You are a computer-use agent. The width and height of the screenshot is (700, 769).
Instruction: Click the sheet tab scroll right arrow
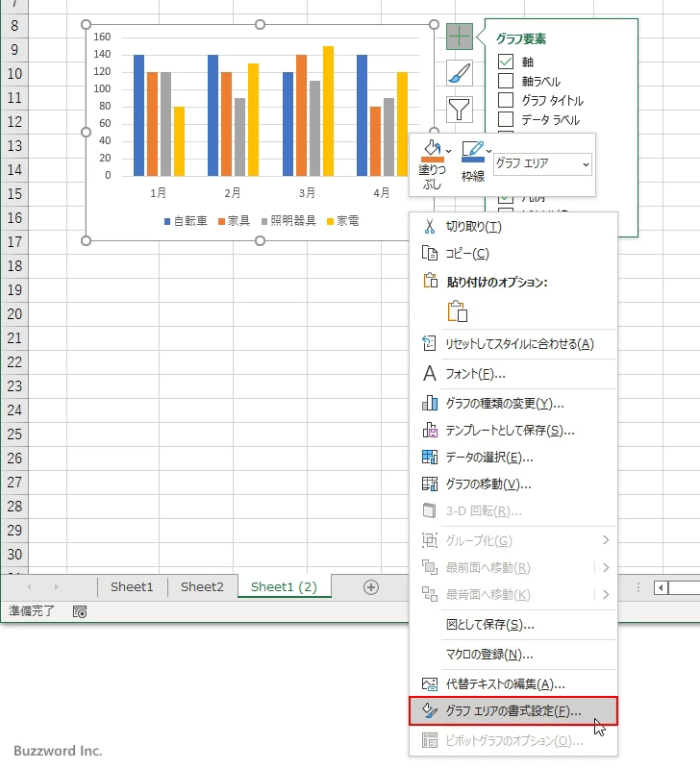57,586
